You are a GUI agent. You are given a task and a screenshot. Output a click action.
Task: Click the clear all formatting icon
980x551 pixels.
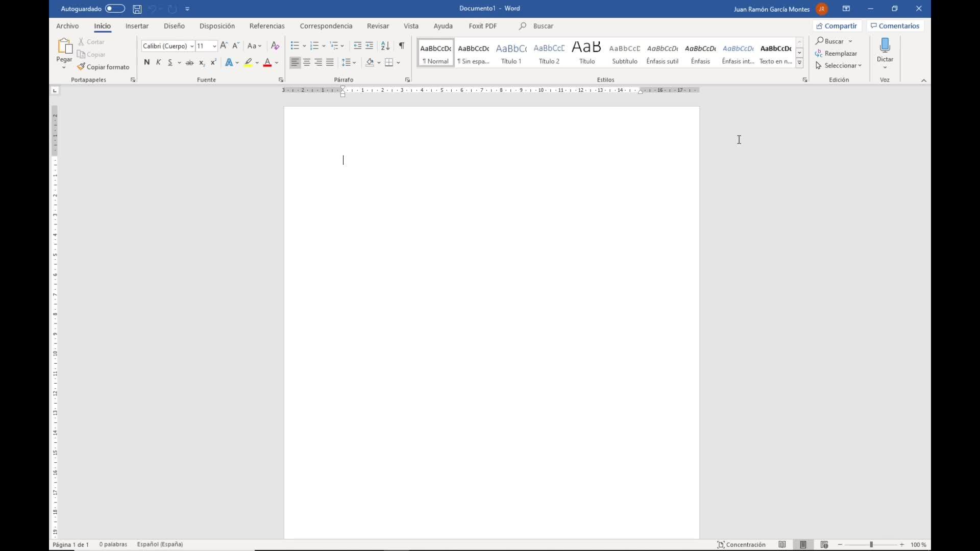coord(275,46)
